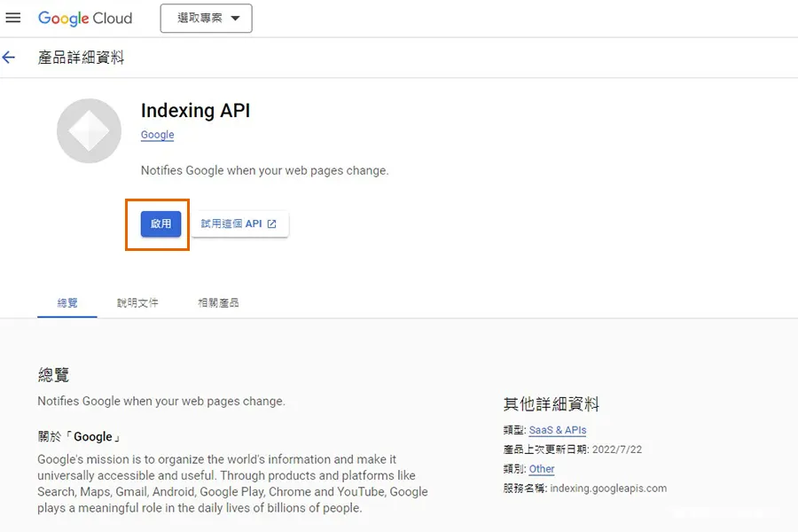Click the 其他詳細資料 heading

[552, 404]
